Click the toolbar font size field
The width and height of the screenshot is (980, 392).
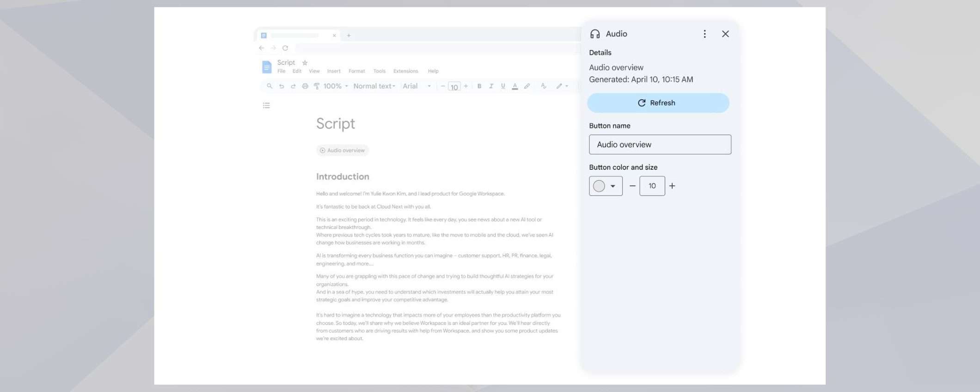pos(454,87)
